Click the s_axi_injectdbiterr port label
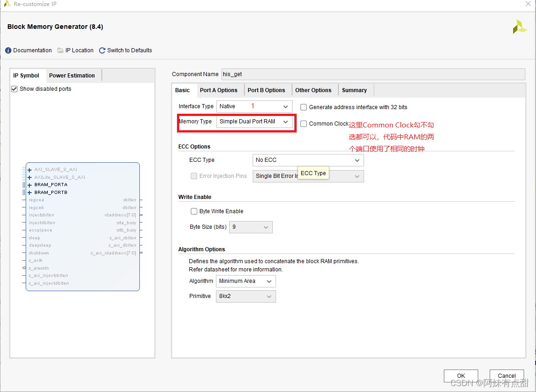This screenshot has width=536, height=392. pos(49,283)
